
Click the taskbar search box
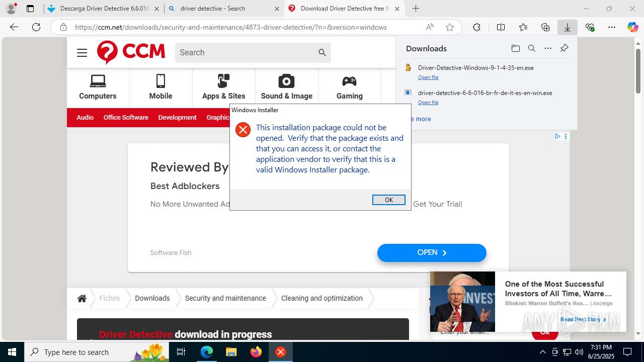point(97,352)
